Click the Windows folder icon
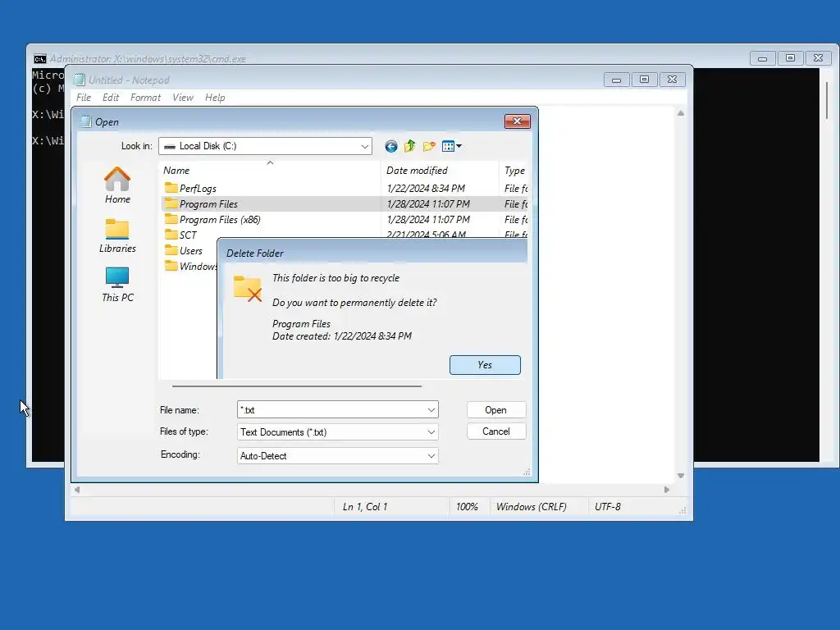The width and height of the screenshot is (840, 630). click(x=171, y=266)
